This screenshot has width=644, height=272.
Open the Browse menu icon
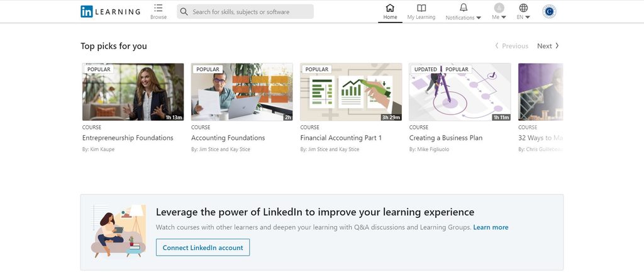pos(158,8)
